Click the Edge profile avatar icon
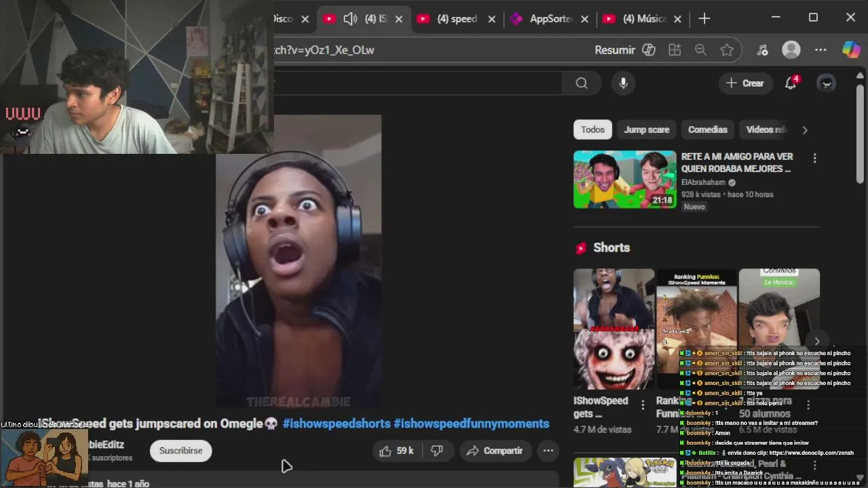The image size is (868, 488). coord(791,49)
